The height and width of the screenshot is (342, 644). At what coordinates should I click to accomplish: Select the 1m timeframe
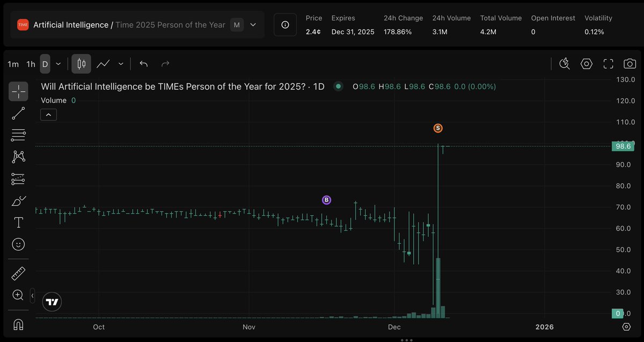click(x=13, y=64)
